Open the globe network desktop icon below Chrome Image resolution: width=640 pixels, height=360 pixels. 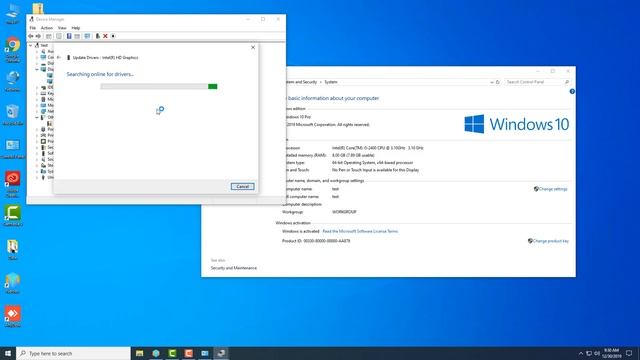[x=13, y=81]
